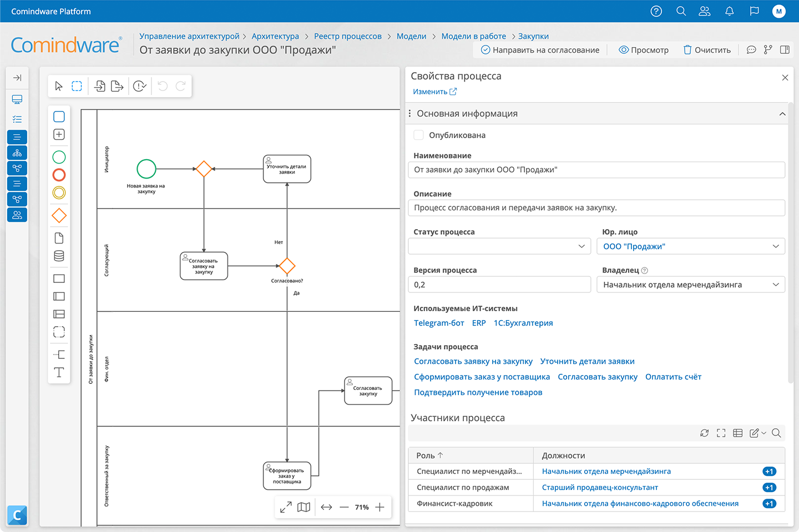Click into the Версия процесса field
The image size is (799, 532).
499,285
